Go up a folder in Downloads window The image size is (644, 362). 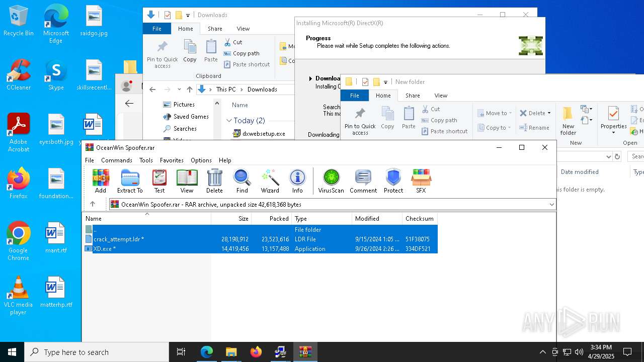point(189,89)
